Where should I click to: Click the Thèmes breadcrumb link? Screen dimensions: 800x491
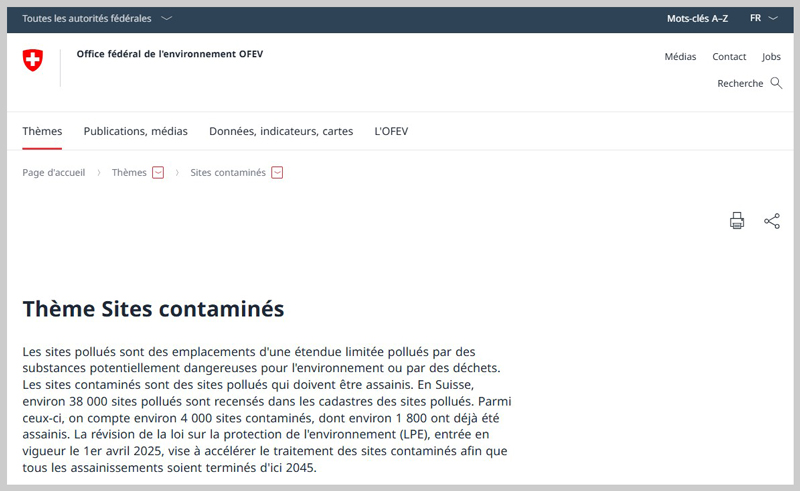point(129,172)
